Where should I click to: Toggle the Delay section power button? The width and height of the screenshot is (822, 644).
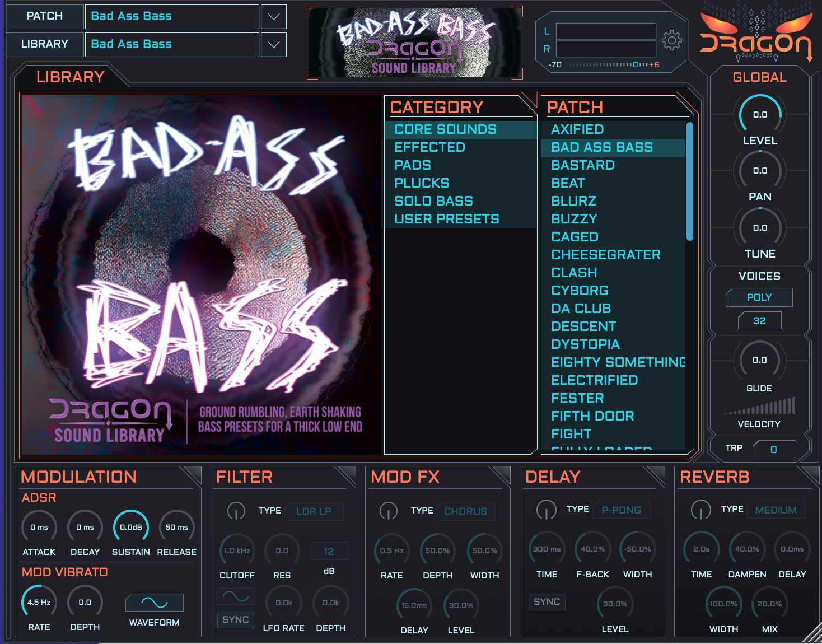547,510
